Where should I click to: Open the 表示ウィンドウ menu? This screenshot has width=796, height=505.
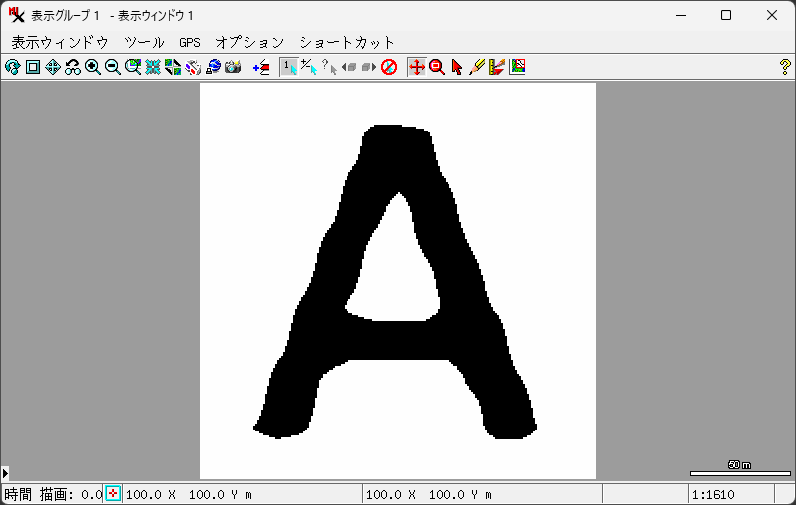(x=60, y=43)
